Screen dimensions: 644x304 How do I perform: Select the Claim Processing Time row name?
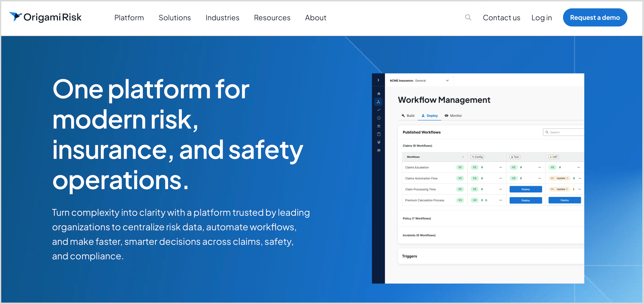click(x=420, y=189)
